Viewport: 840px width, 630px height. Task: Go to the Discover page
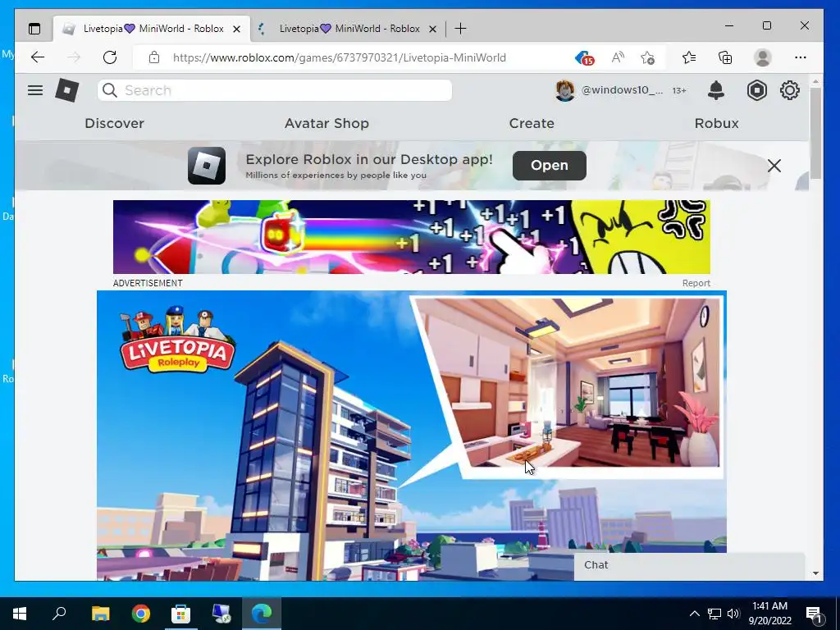pos(115,123)
